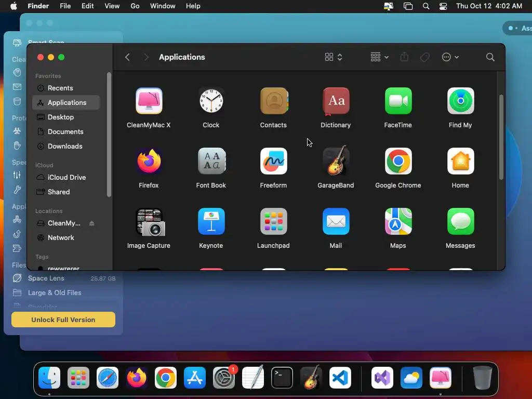Open System Settings from the Dock
532x399 pixels.
pos(224,378)
